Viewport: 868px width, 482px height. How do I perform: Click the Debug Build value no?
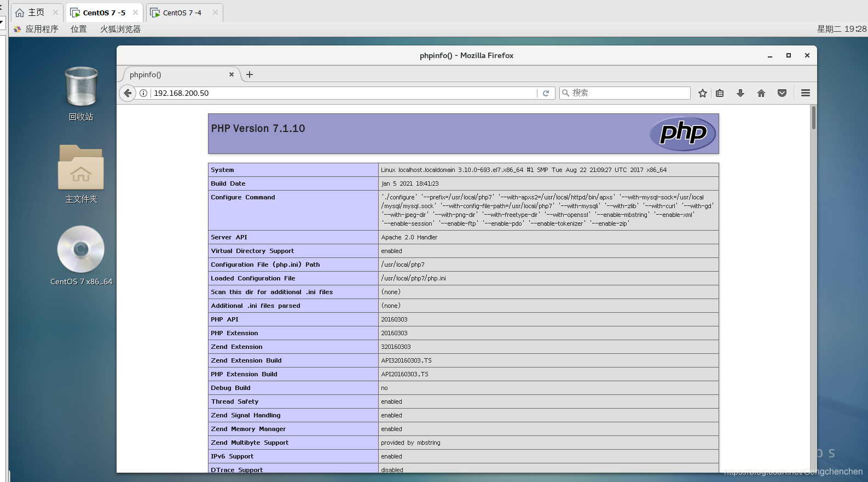384,388
